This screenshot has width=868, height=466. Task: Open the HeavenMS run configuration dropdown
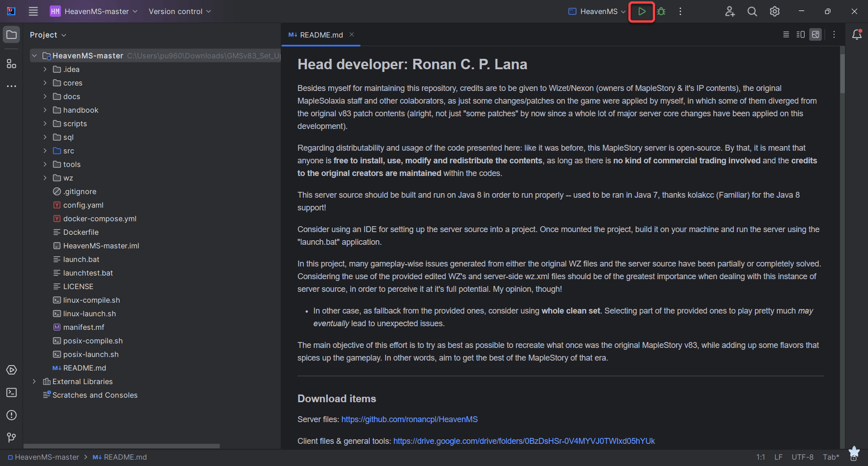point(597,12)
